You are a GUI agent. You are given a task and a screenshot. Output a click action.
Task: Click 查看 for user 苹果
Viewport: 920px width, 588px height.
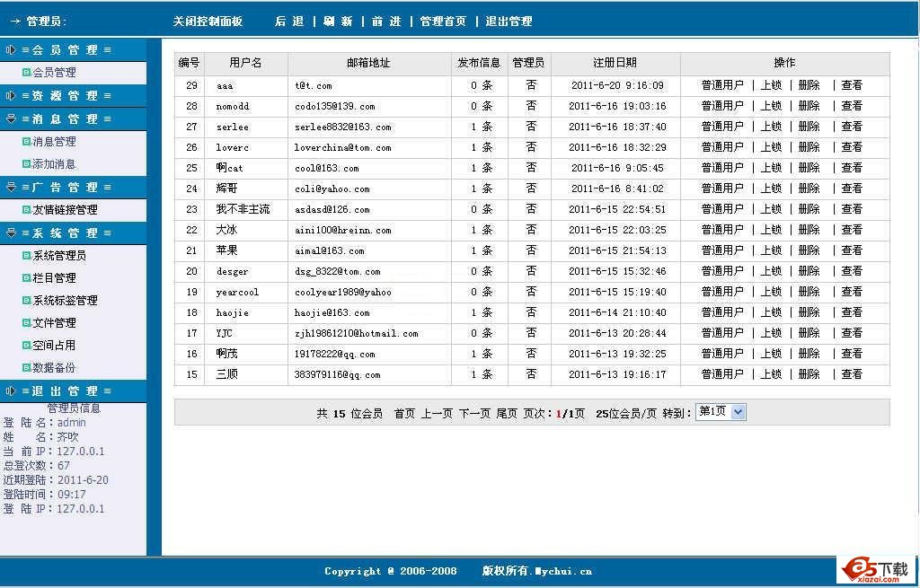pyautogui.click(x=852, y=250)
